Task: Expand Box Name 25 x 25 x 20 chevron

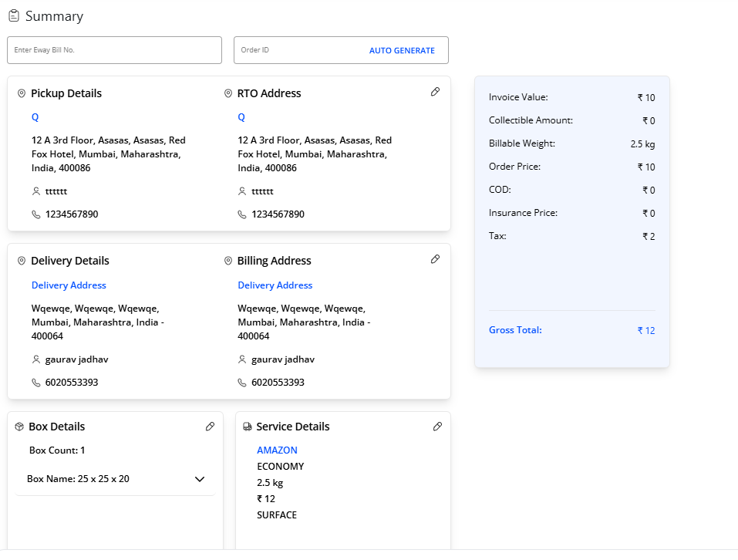Action: click(200, 479)
